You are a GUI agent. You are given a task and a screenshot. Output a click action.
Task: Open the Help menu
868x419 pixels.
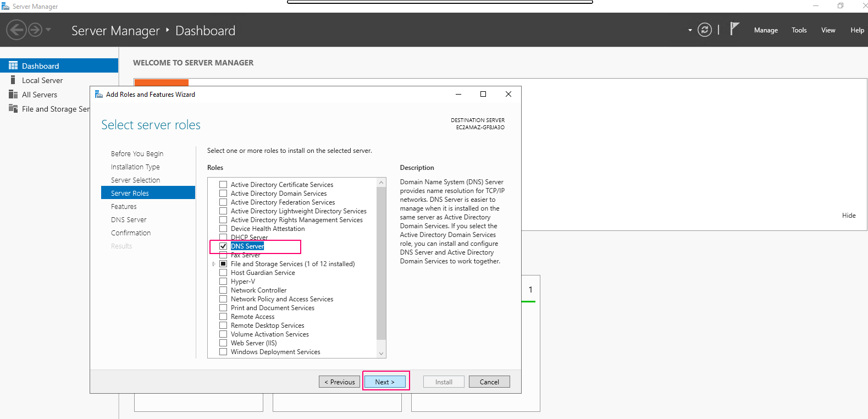[857, 30]
